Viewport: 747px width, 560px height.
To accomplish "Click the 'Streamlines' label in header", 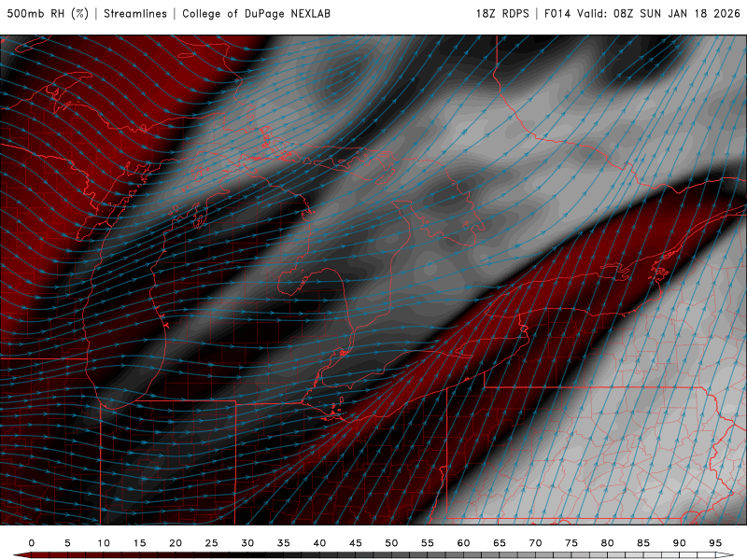I will tap(135, 13).
